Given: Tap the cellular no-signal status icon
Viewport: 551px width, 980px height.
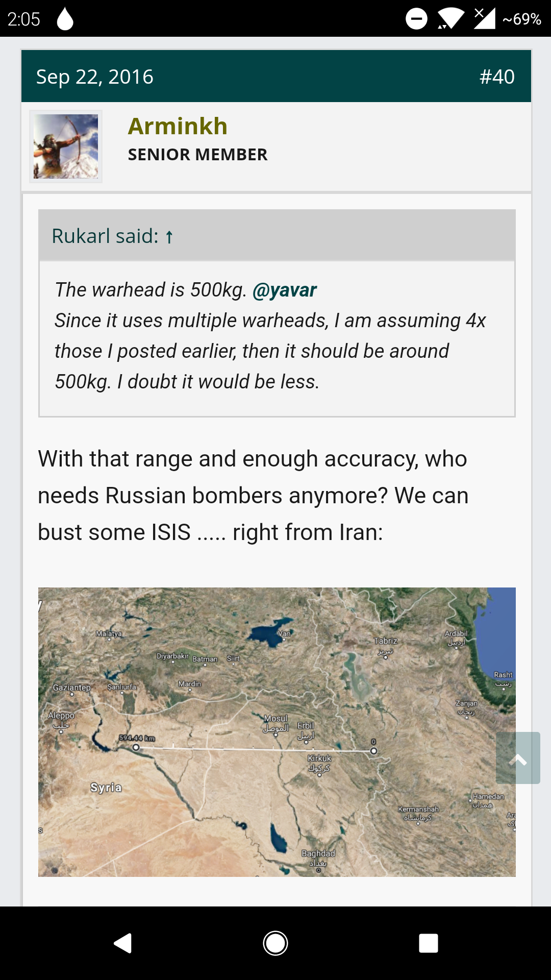Looking at the screenshot, I should pos(484,18).
